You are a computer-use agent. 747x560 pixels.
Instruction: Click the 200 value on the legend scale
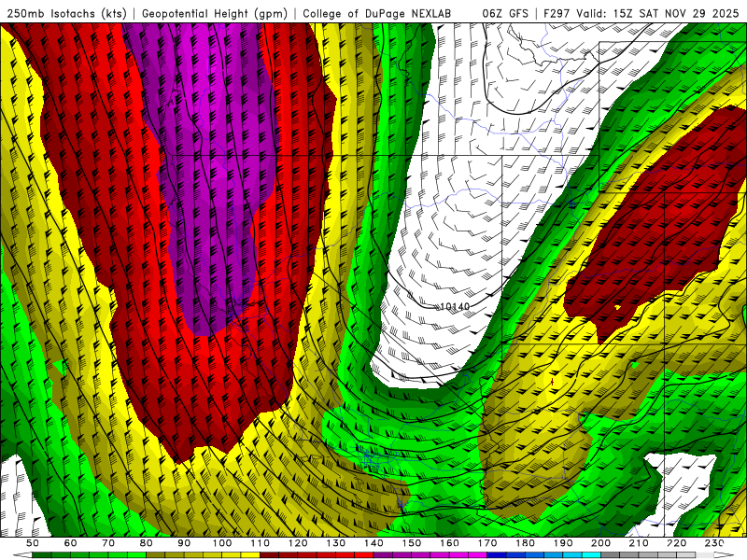600,543
